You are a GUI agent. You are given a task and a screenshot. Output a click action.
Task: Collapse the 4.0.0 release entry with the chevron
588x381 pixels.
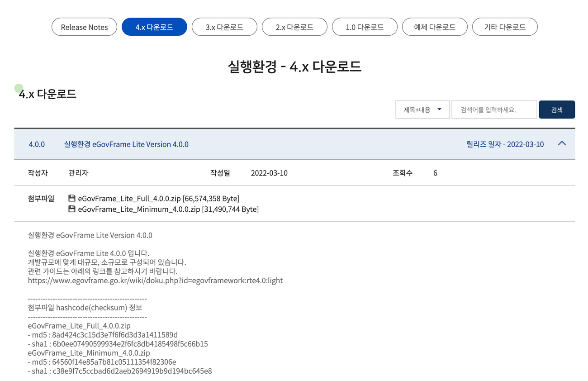[562, 143]
